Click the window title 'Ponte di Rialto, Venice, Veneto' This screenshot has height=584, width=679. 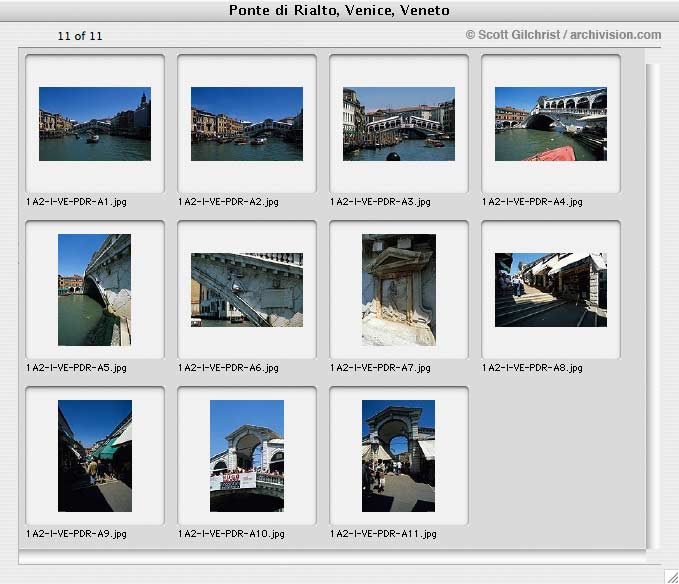[339, 10]
